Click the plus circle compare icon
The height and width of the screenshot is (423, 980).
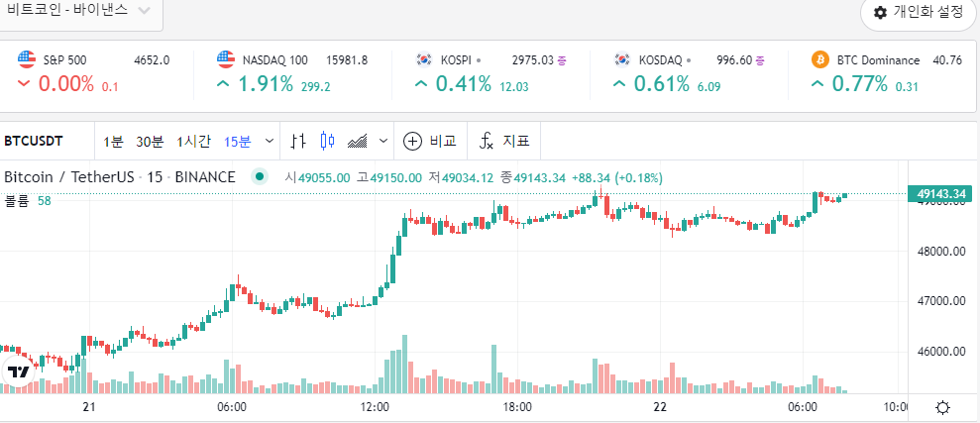pos(412,142)
